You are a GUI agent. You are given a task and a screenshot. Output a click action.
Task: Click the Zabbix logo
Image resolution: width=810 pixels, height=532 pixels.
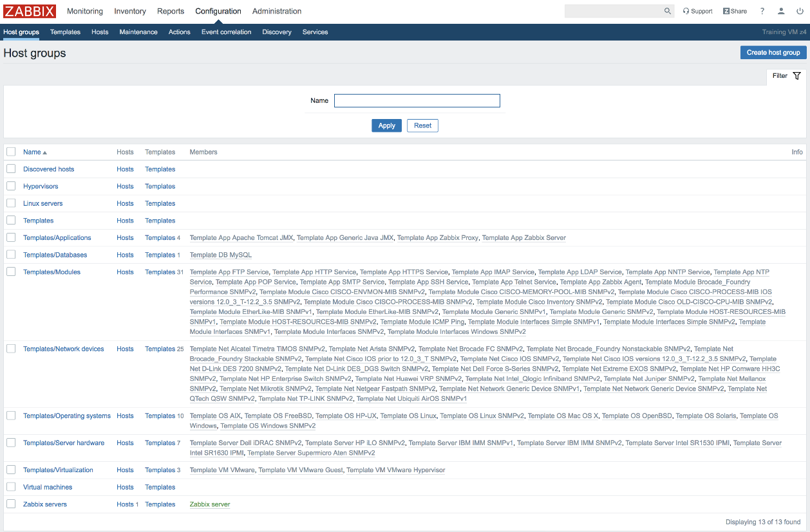point(30,11)
